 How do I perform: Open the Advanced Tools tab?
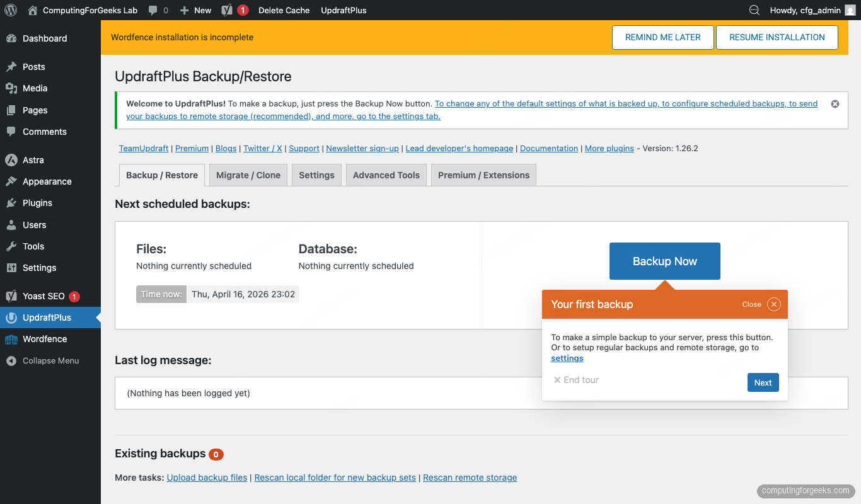[x=386, y=175]
